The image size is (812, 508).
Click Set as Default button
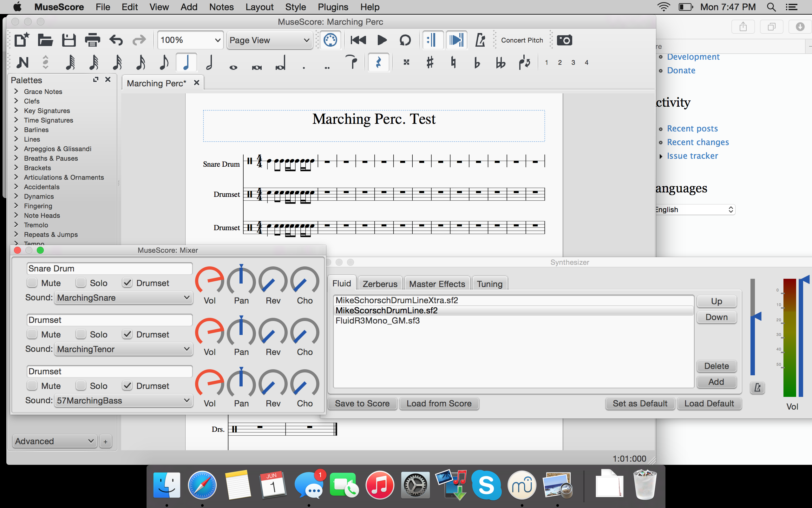tap(640, 404)
